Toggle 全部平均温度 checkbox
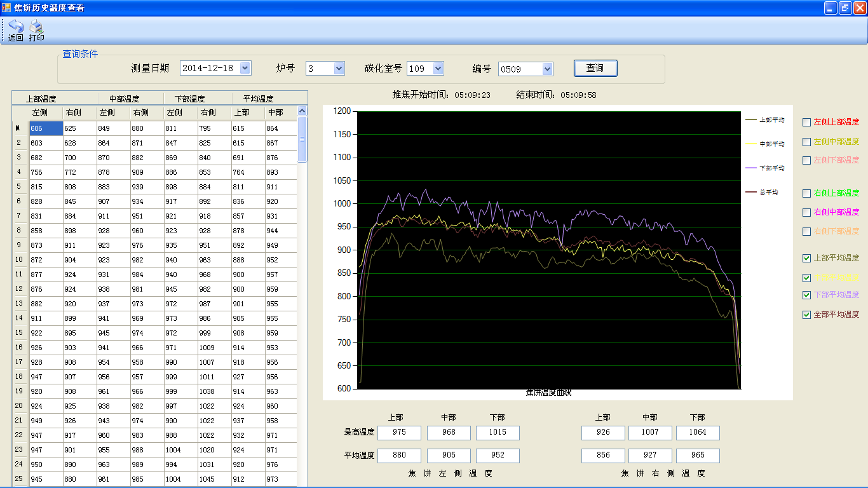 (x=807, y=315)
